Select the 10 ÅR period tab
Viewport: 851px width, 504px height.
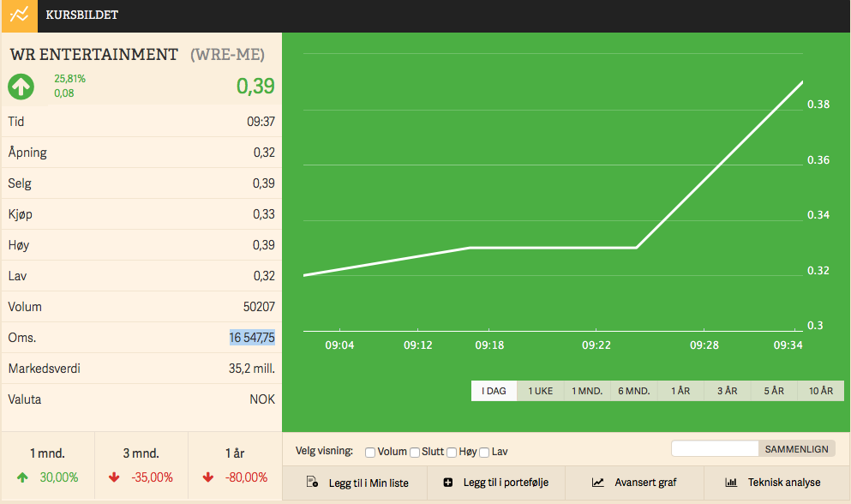[x=821, y=391]
